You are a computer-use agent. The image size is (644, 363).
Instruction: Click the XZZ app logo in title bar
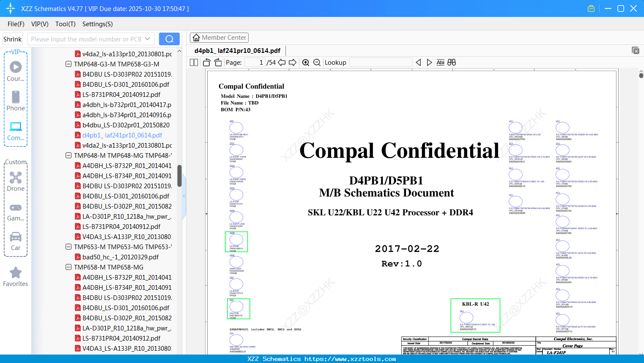coord(11,8)
